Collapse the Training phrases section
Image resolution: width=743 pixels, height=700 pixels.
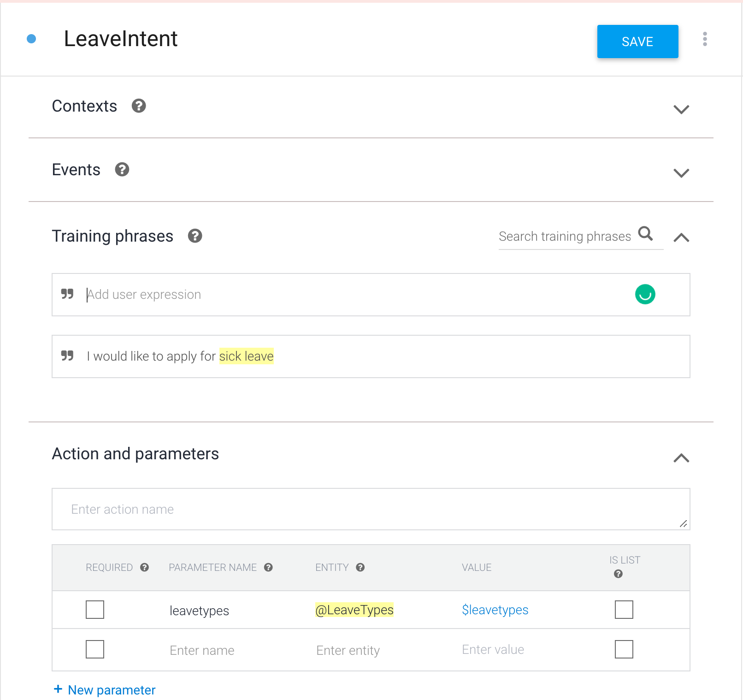(681, 237)
